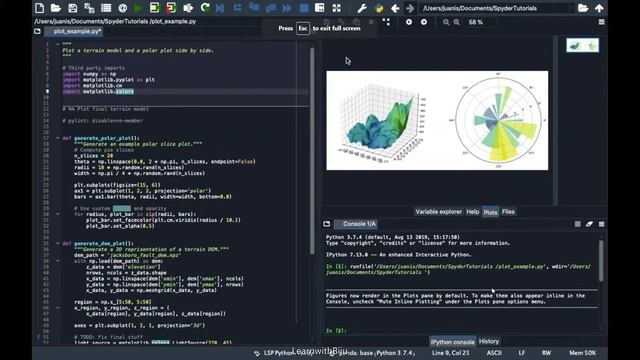640x360 pixels.
Task: Open the symbol finder (@) icon
Action: tap(122, 8)
